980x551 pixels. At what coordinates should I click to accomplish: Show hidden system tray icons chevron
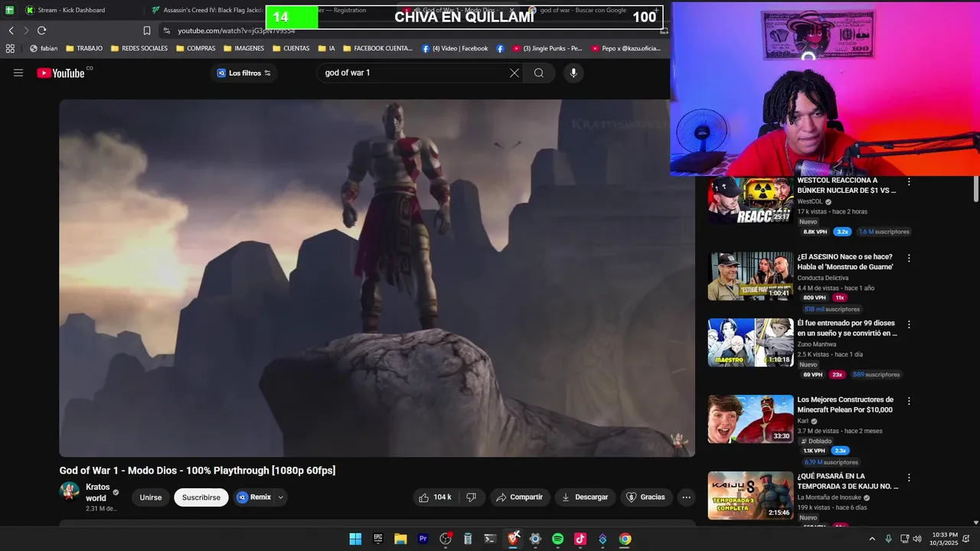point(872,539)
